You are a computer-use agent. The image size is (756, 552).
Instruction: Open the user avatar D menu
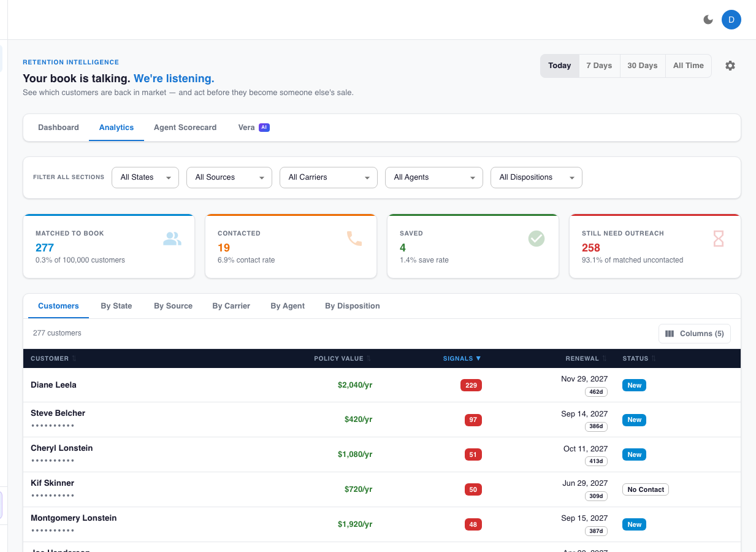(x=731, y=20)
